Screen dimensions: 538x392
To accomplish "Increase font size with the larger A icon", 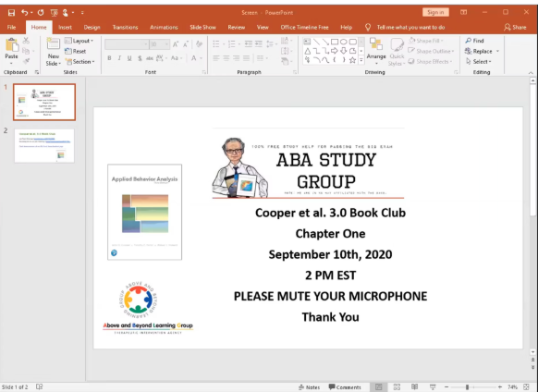I will click(x=176, y=44).
